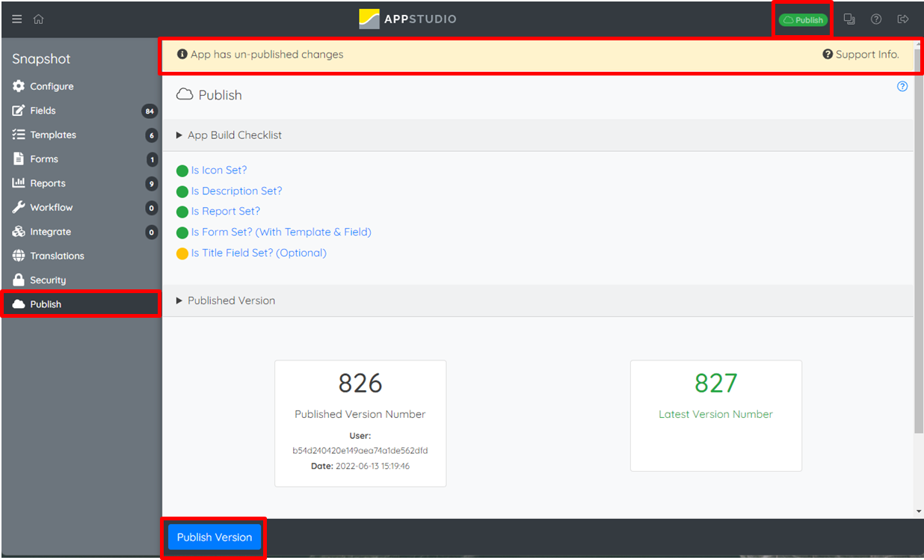Click latest version number 827
Image resolution: width=924 pixels, height=560 pixels.
click(716, 383)
